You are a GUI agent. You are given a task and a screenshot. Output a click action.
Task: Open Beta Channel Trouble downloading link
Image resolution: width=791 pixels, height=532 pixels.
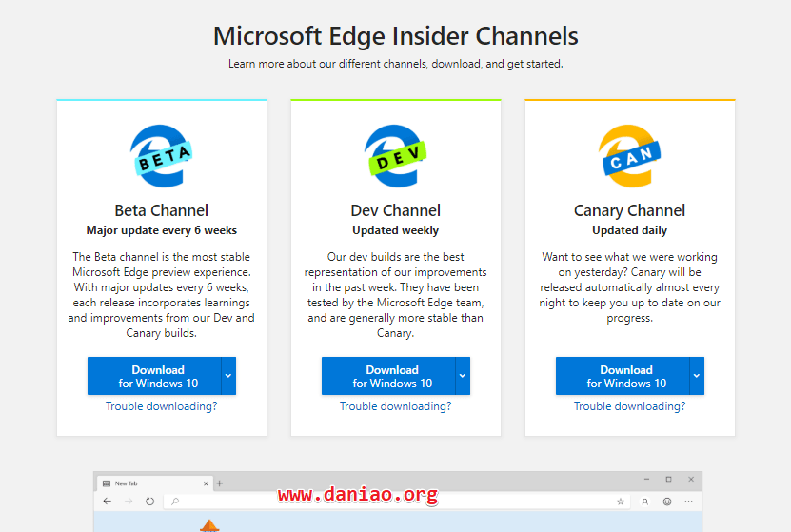tap(162, 406)
